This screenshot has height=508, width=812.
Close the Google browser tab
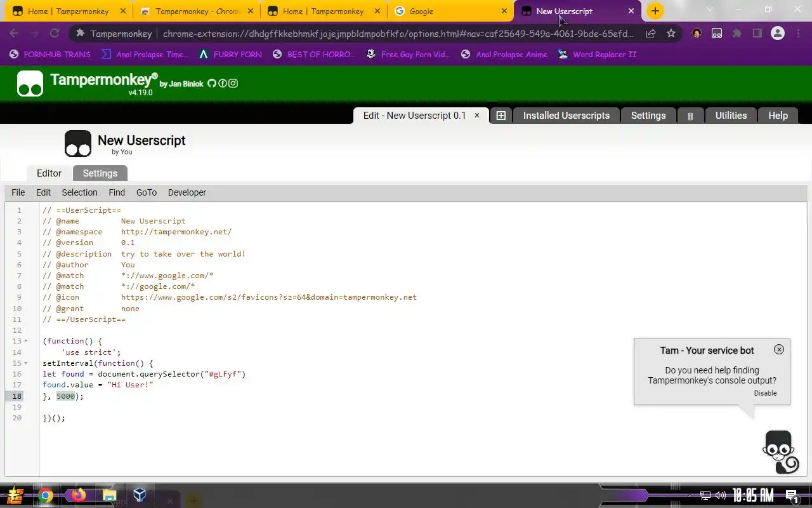[504, 11]
